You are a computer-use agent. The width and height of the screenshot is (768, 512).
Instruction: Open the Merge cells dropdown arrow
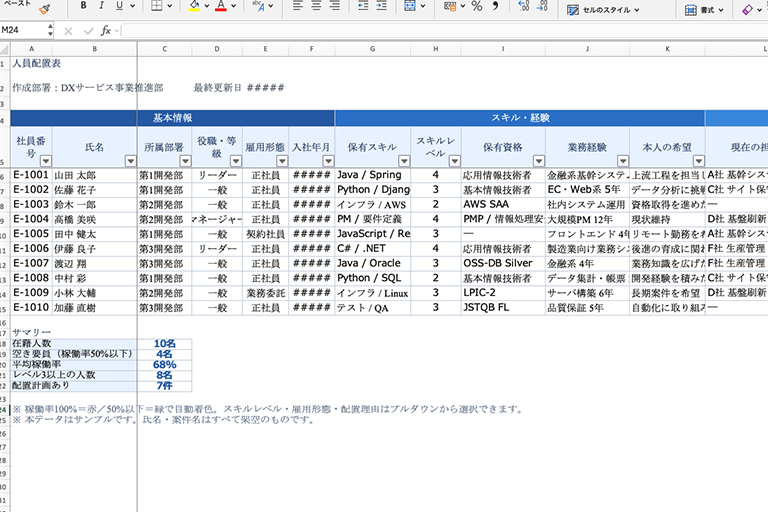point(423,6)
